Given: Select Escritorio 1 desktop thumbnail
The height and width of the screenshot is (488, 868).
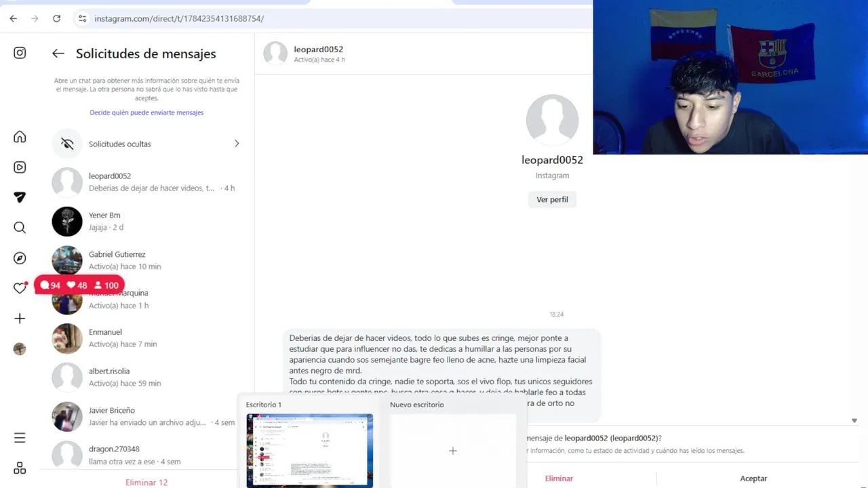Looking at the screenshot, I should point(309,450).
